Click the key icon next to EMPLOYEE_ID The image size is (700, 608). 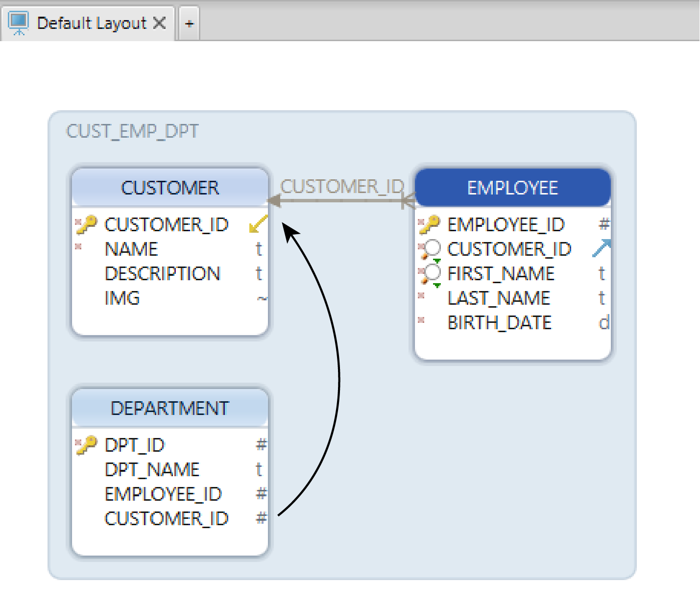coord(430,225)
